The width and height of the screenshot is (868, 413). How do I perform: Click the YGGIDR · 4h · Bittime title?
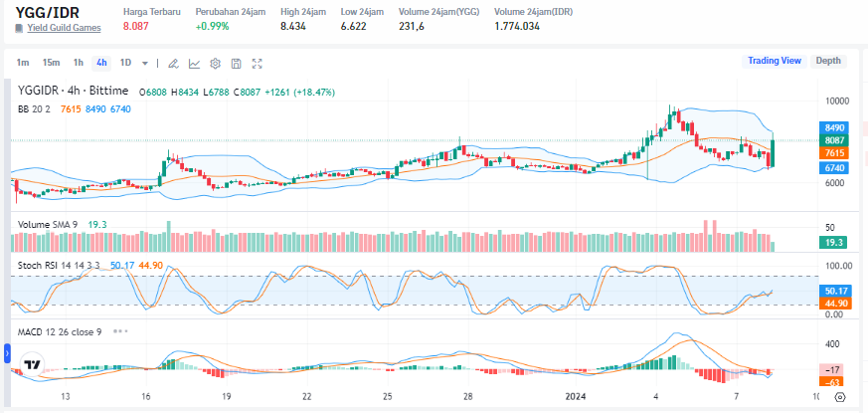pyautogui.click(x=73, y=91)
